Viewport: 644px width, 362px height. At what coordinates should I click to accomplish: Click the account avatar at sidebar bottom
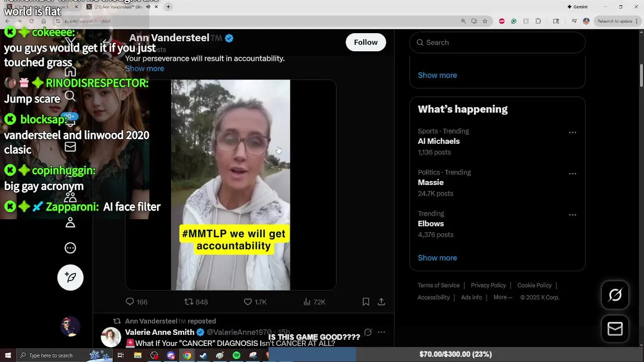[x=70, y=327]
